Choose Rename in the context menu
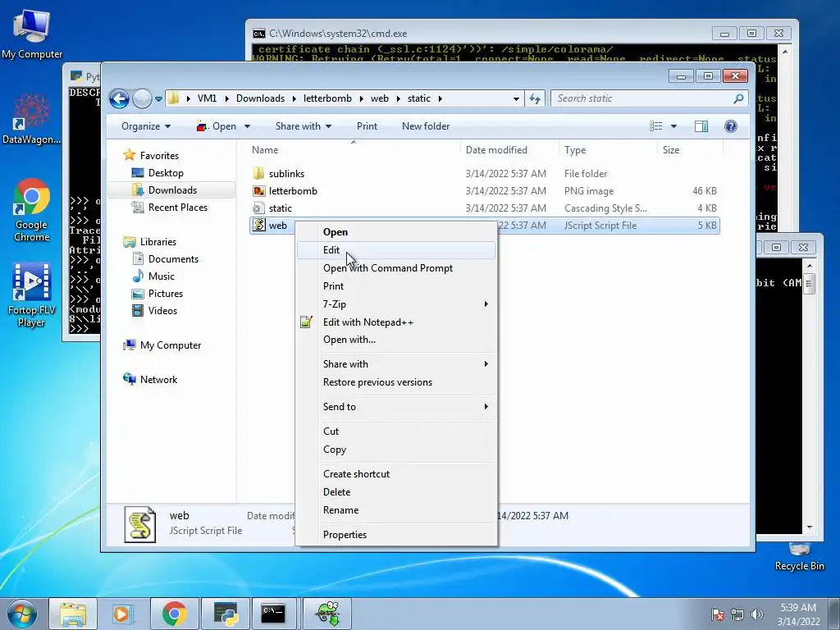The width and height of the screenshot is (840, 630). click(396, 510)
